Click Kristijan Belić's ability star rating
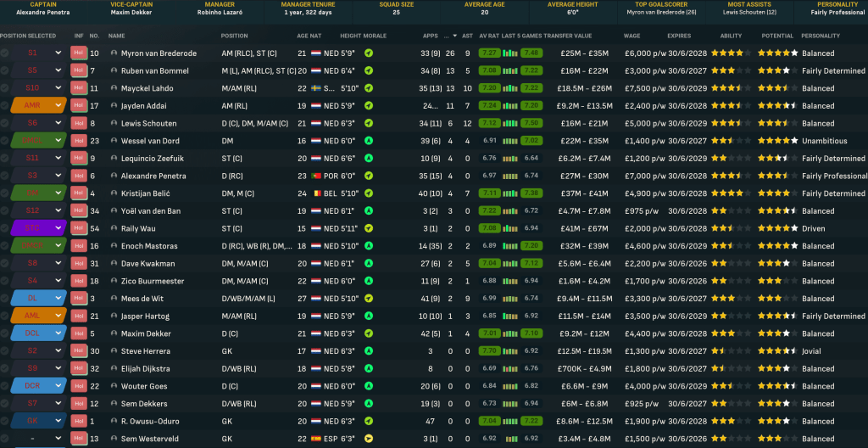Screen dimensions: 868x448 729,193
